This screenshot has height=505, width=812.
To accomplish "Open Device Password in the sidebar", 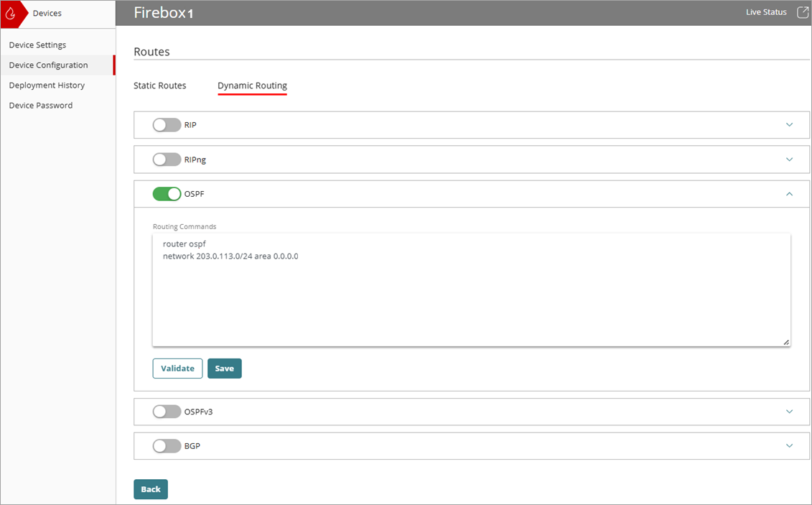I will pyautogui.click(x=41, y=105).
